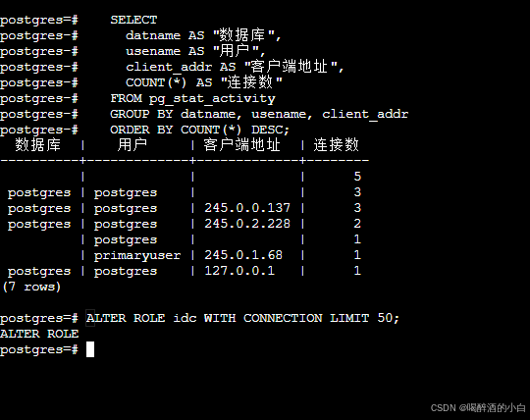Image resolution: width=530 pixels, height=420 pixels.
Task: Click the 客户端地址 column header in results
Action: tap(242, 144)
